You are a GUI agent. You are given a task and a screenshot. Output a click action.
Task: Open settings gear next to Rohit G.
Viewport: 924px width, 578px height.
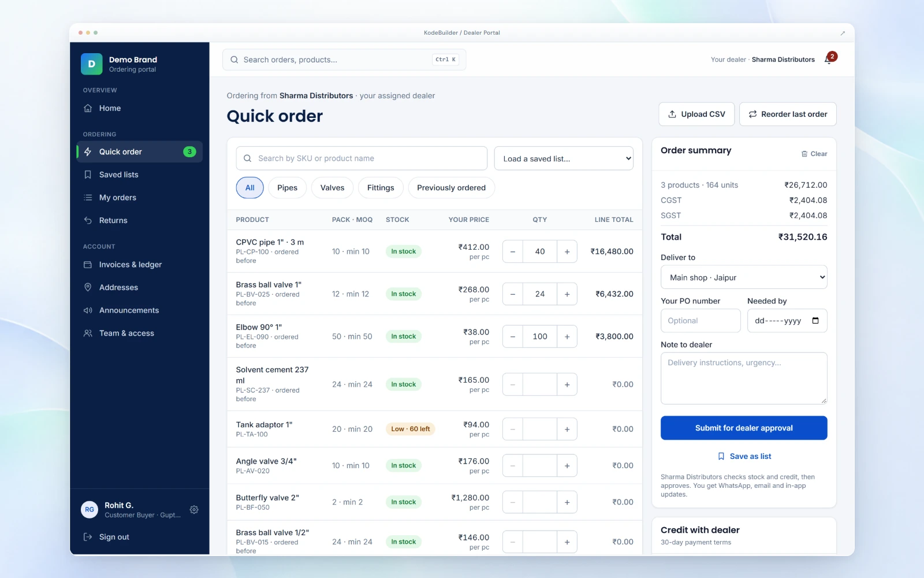(194, 510)
